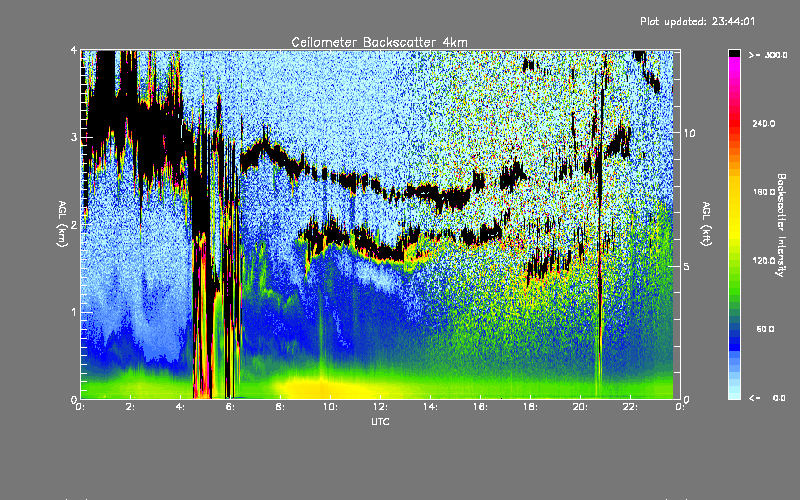Click the '4:' hour tick on UTC axis
Screen dimensions: 800x500
(x=181, y=407)
